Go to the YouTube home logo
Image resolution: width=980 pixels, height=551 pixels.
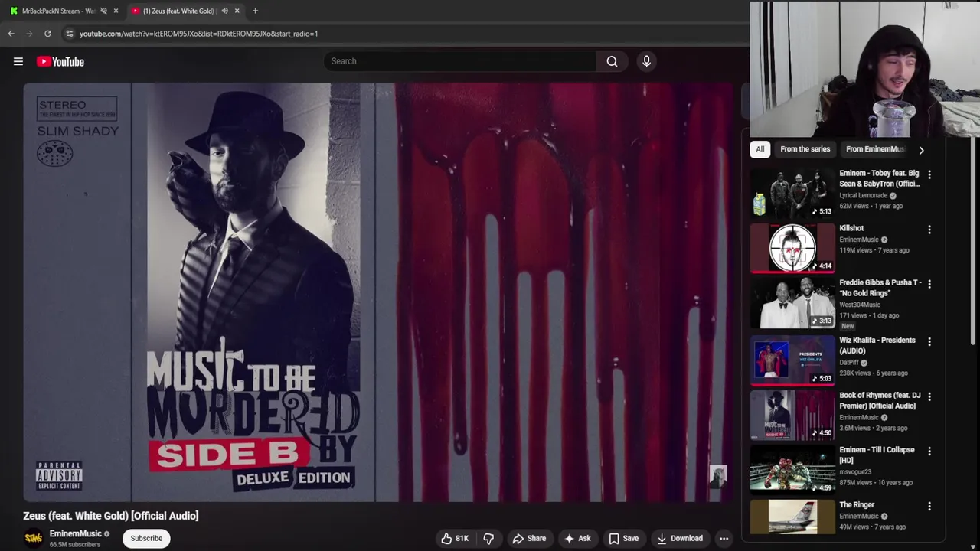pyautogui.click(x=60, y=61)
